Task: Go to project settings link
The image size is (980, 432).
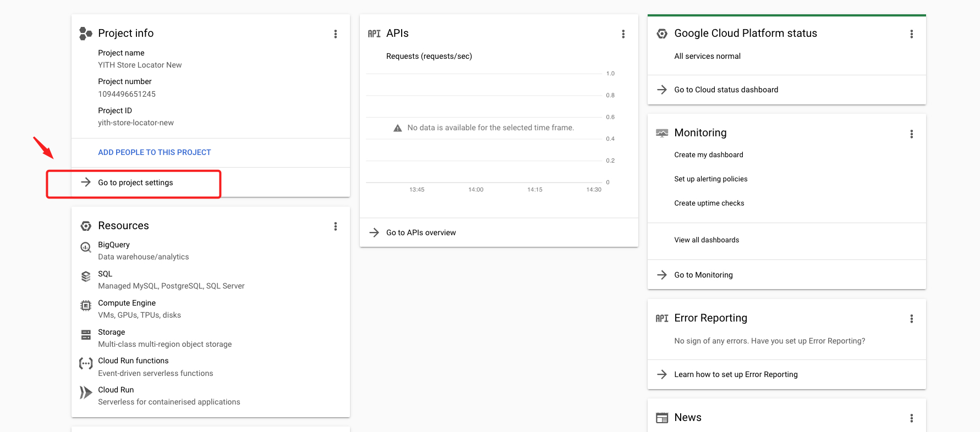Action: click(x=135, y=182)
